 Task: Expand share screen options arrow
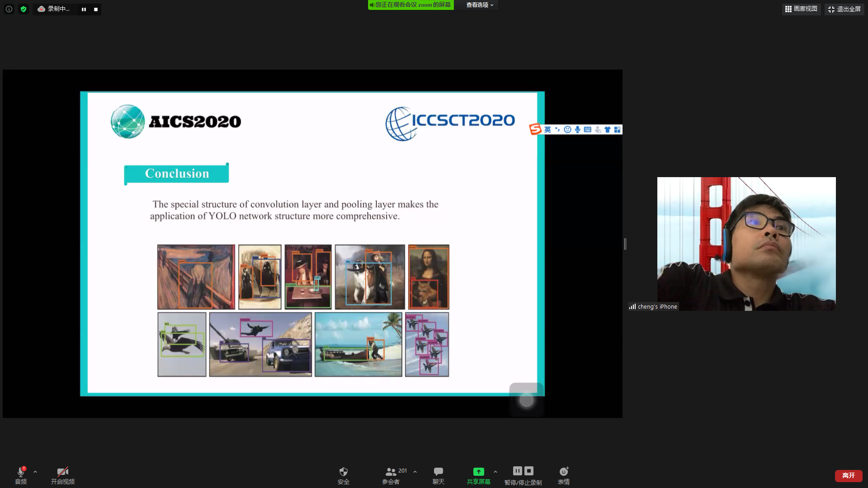(495, 472)
